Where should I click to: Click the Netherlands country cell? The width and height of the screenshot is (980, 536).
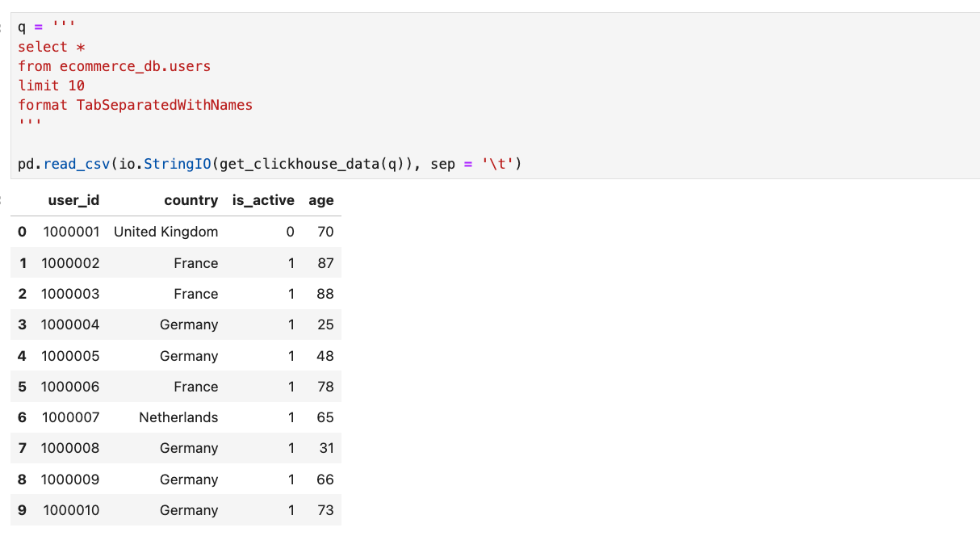click(x=178, y=417)
